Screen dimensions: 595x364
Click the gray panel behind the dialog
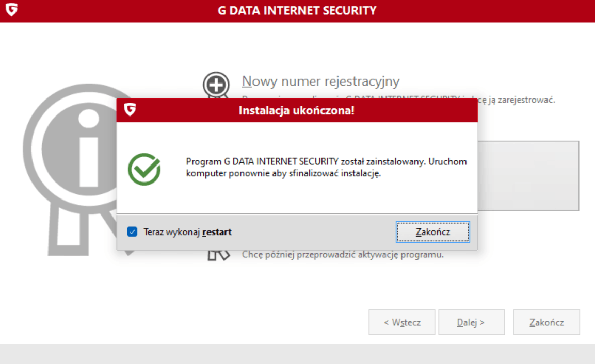[x=527, y=175]
